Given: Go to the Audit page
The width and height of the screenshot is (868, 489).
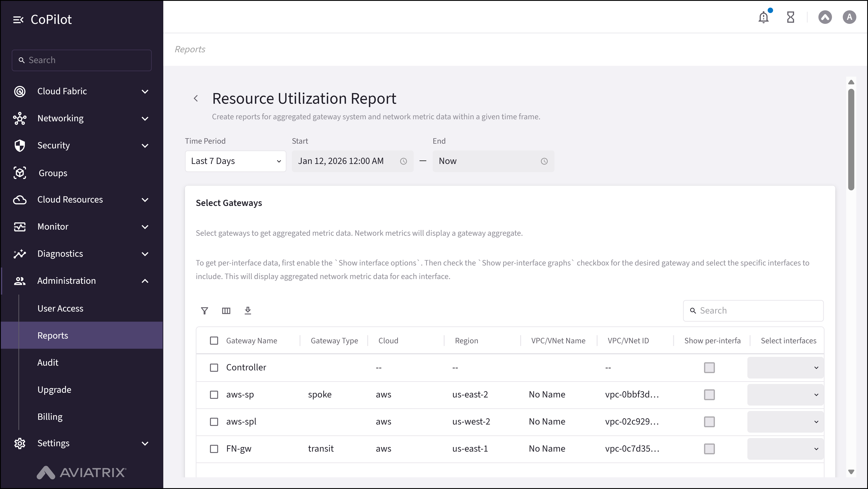Looking at the screenshot, I should click(48, 363).
